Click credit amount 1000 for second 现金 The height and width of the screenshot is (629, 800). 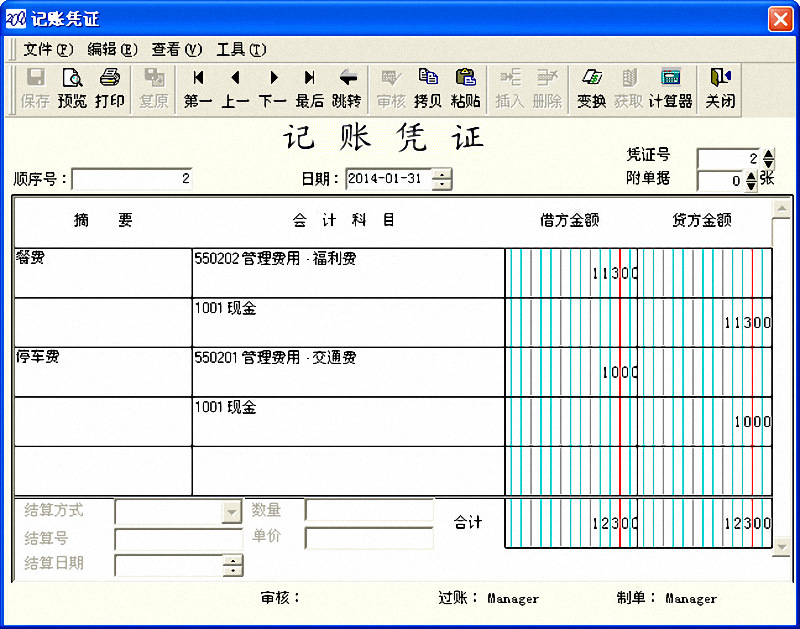[x=705, y=421]
